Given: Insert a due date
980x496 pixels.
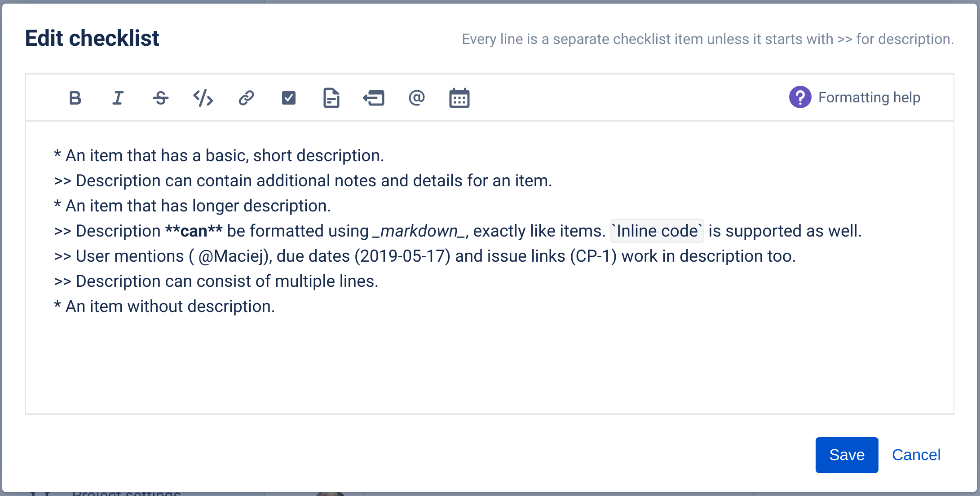Looking at the screenshot, I should [459, 98].
